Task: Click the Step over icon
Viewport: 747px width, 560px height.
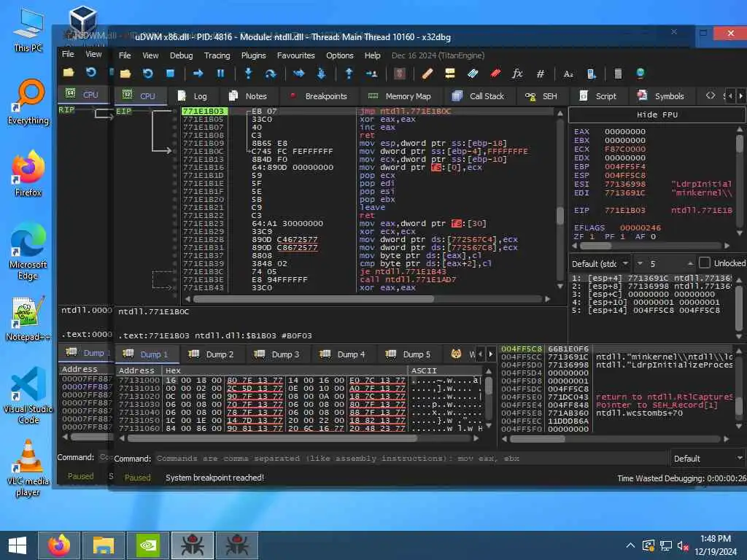Action: pos(271,74)
